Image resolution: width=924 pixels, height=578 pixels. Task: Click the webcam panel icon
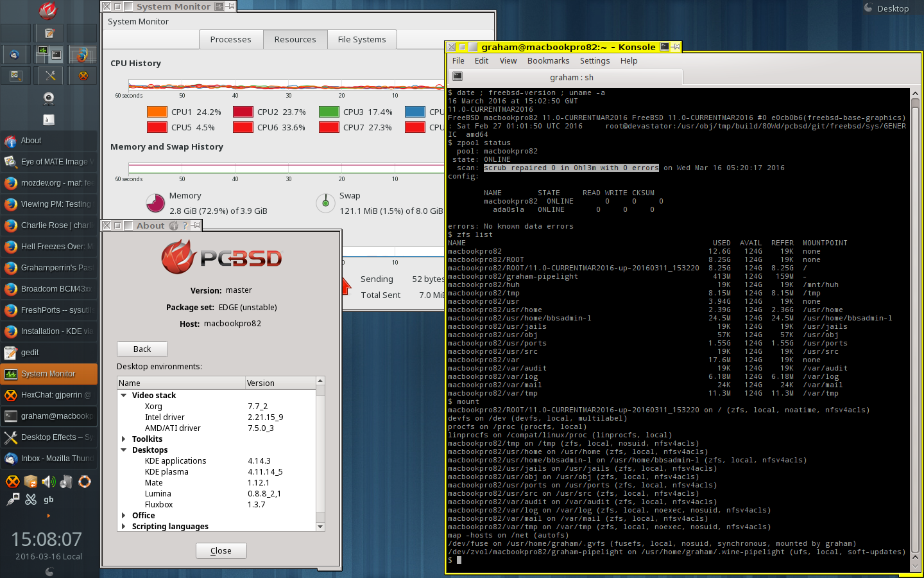pyautogui.click(x=49, y=98)
